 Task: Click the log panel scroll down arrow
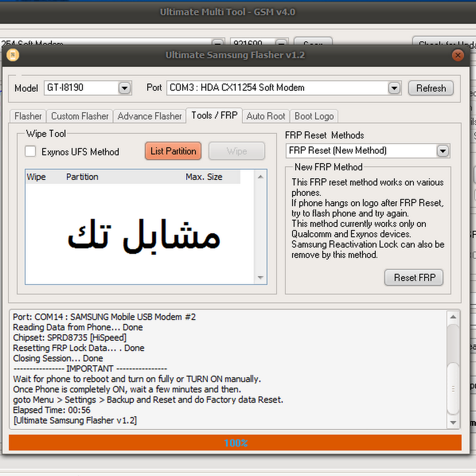click(453, 422)
